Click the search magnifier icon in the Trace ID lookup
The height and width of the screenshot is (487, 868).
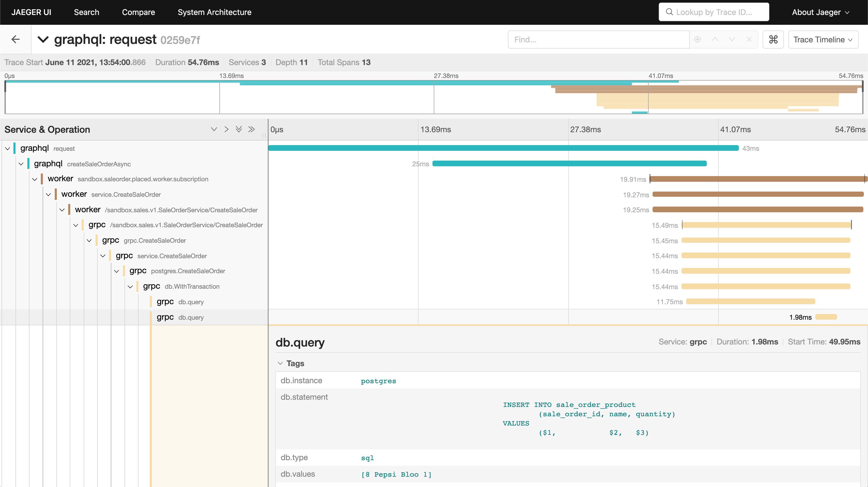[669, 12]
